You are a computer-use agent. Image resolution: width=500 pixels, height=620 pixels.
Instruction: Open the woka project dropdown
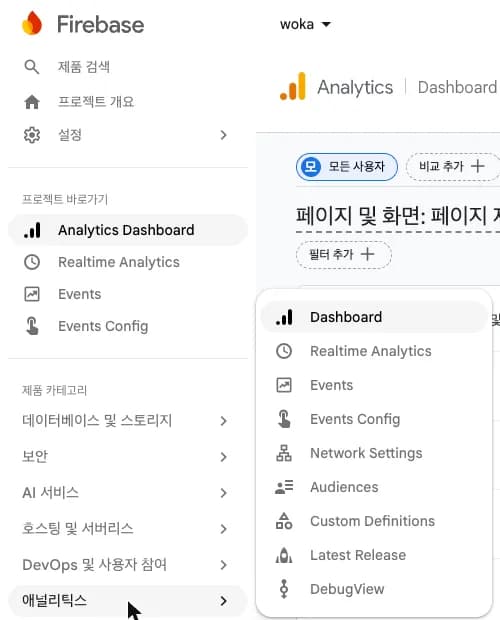305,24
